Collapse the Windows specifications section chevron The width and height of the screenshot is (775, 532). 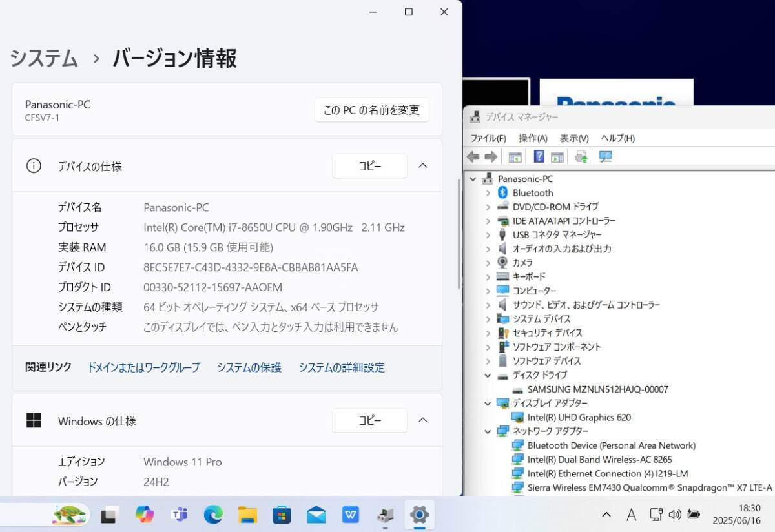422,420
